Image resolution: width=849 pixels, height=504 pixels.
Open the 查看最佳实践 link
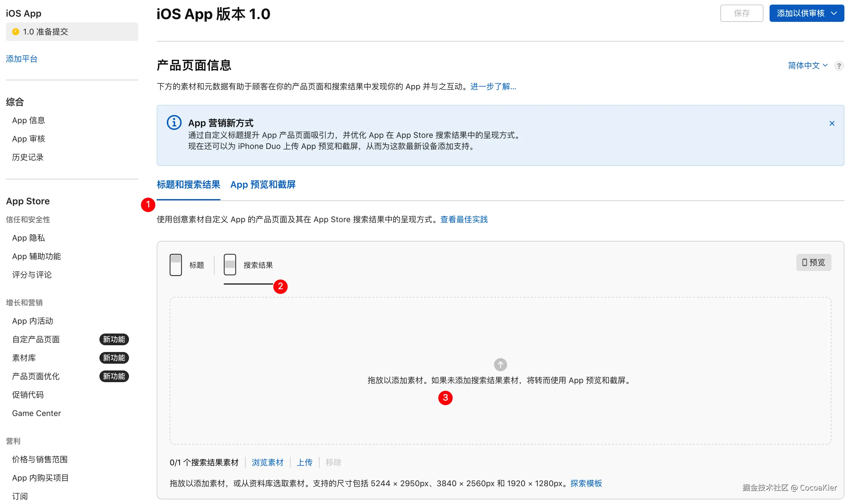[464, 219]
